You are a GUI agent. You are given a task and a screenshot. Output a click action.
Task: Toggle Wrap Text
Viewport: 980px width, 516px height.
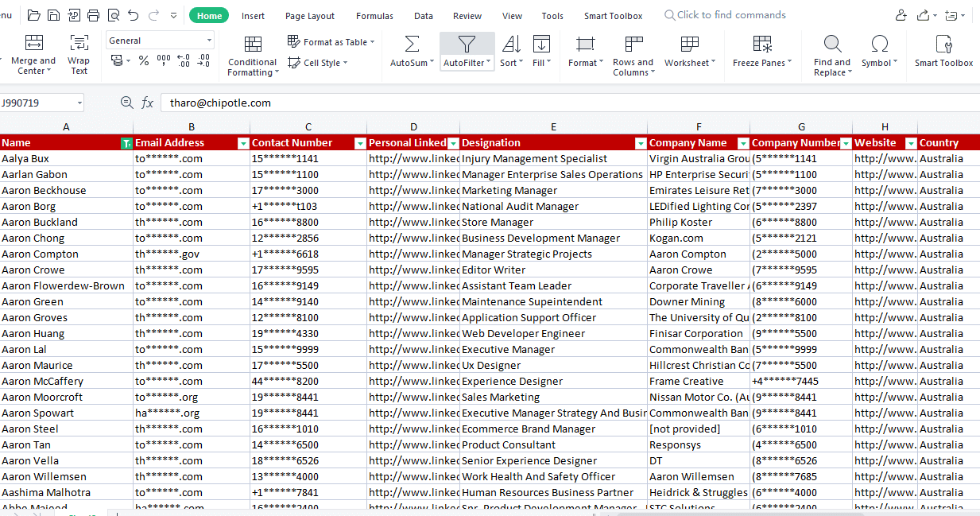pyautogui.click(x=79, y=55)
